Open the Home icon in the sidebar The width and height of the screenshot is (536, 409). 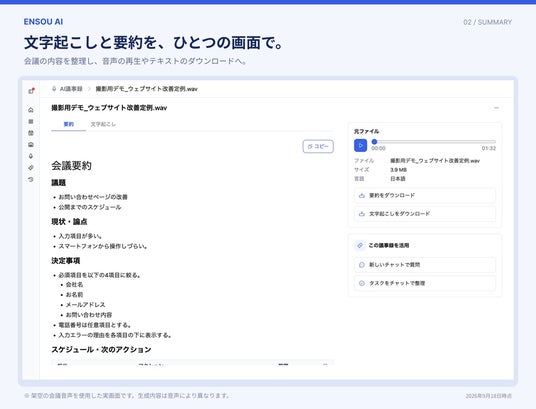31,110
